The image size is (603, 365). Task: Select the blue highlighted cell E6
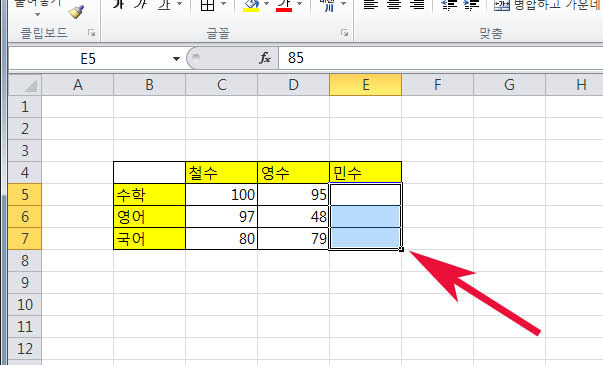pos(365,217)
